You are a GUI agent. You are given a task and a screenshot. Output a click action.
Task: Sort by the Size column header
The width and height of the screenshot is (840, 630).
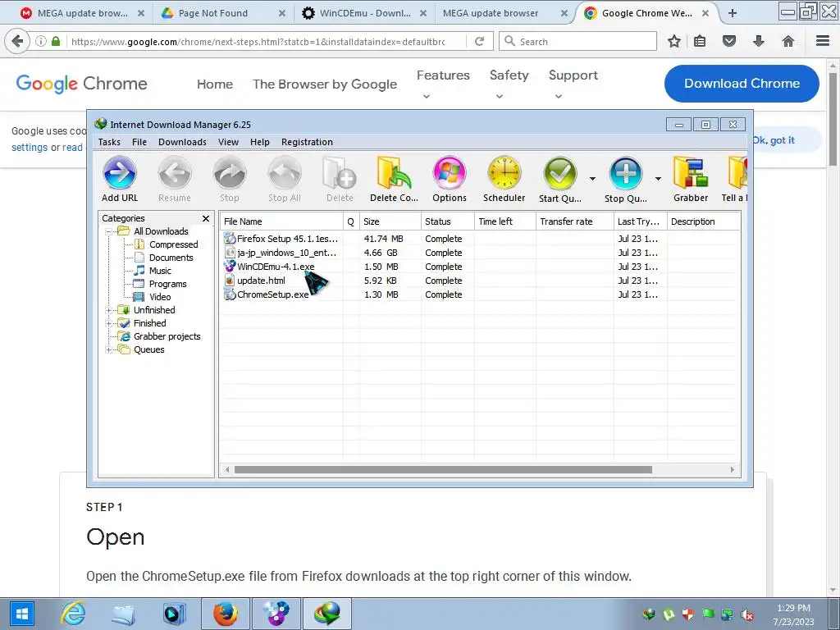(390, 221)
